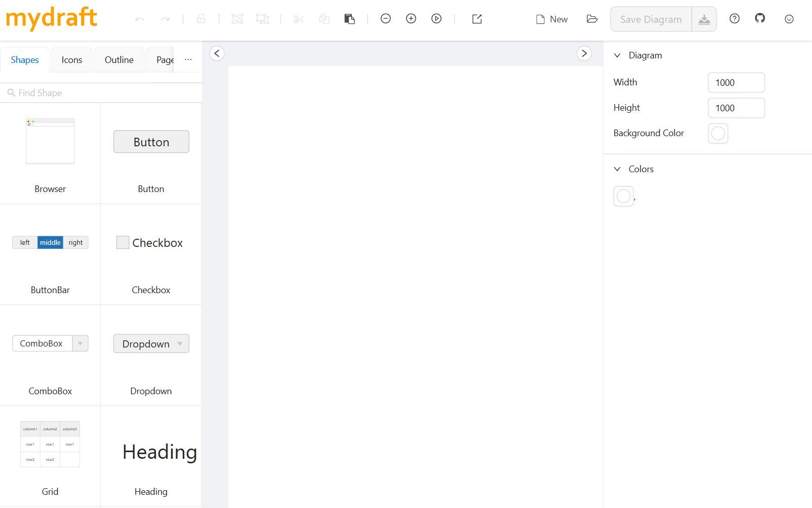Open the GitHub icon link
The width and height of the screenshot is (812, 508).
coord(760,18)
